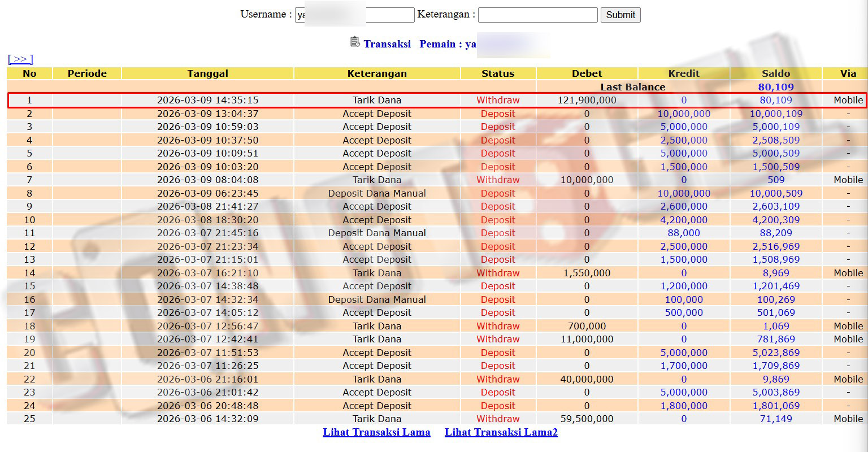Select the Last Balance value 80,109
The height and width of the screenshot is (452, 868).
[x=775, y=87]
